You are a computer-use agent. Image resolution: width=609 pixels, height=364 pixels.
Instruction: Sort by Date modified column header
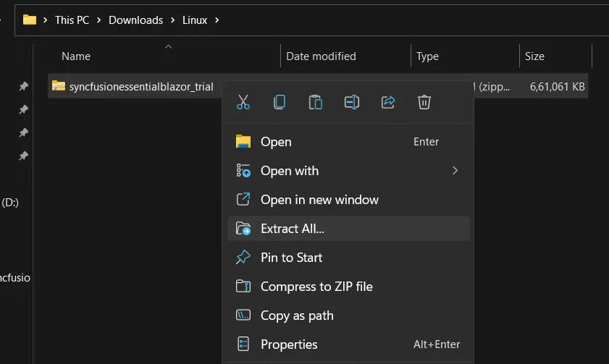pos(322,56)
